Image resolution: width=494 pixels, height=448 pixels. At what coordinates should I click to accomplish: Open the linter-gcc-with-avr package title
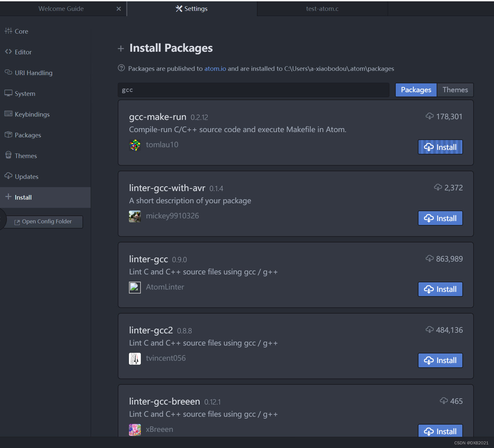167,188
